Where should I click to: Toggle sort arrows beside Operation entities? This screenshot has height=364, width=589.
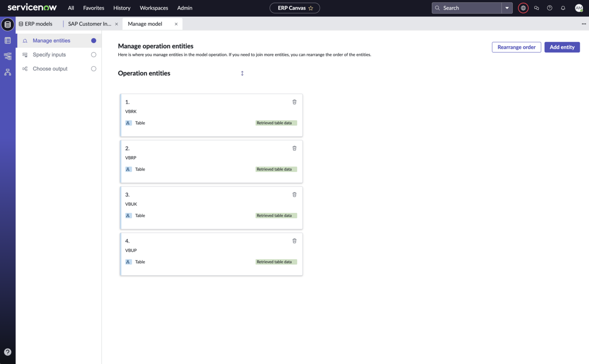tap(242, 73)
